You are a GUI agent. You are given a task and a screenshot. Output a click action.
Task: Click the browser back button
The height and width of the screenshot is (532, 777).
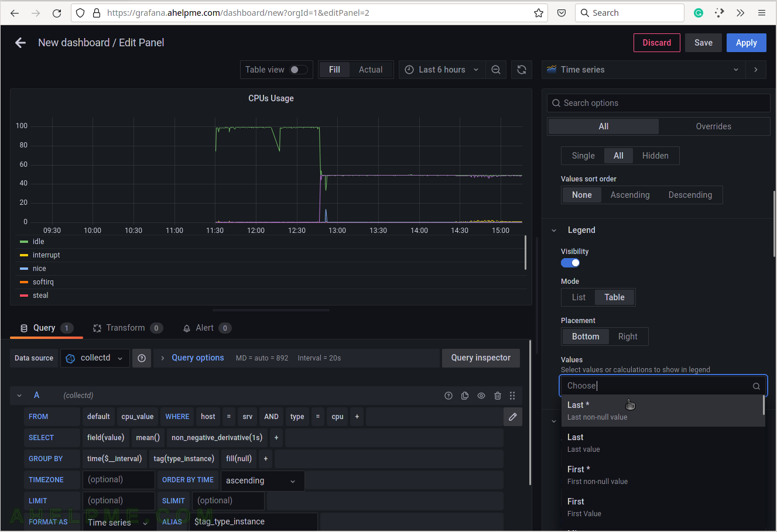(15, 13)
